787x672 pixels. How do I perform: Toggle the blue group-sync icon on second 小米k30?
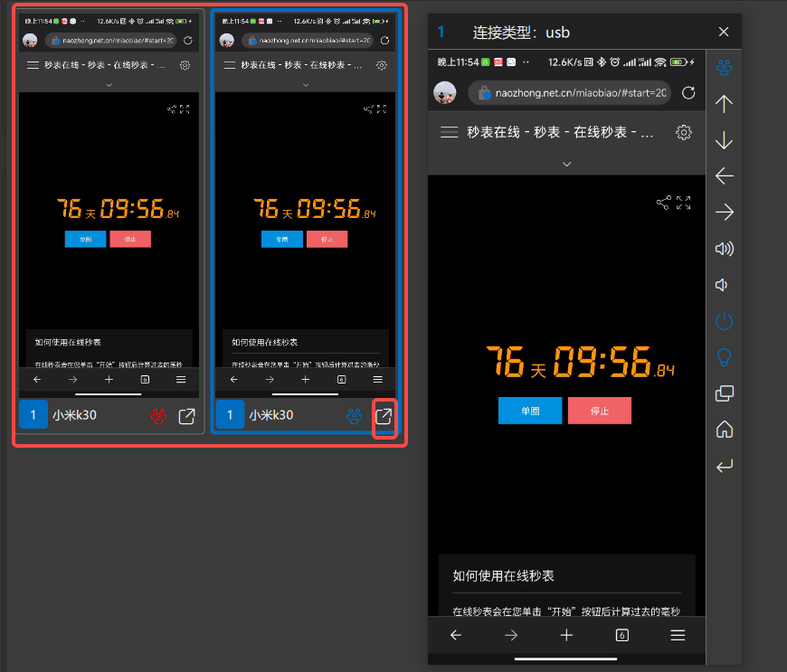click(x=354, y=415)
